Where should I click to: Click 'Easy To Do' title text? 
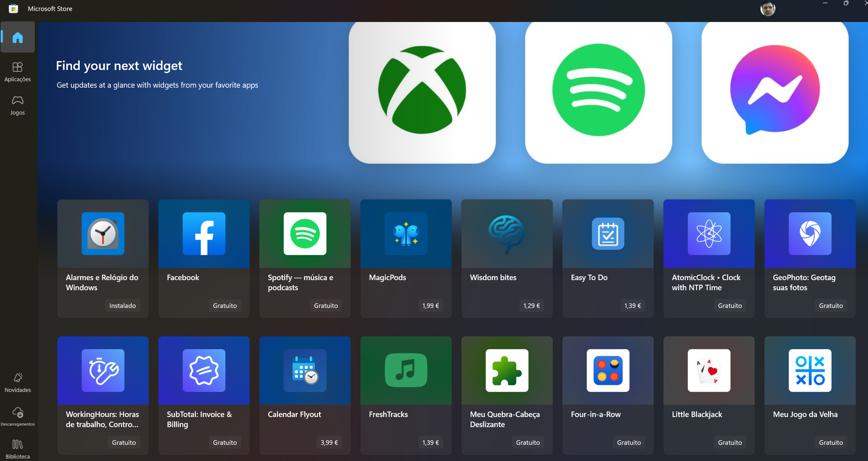coord(589,277)
